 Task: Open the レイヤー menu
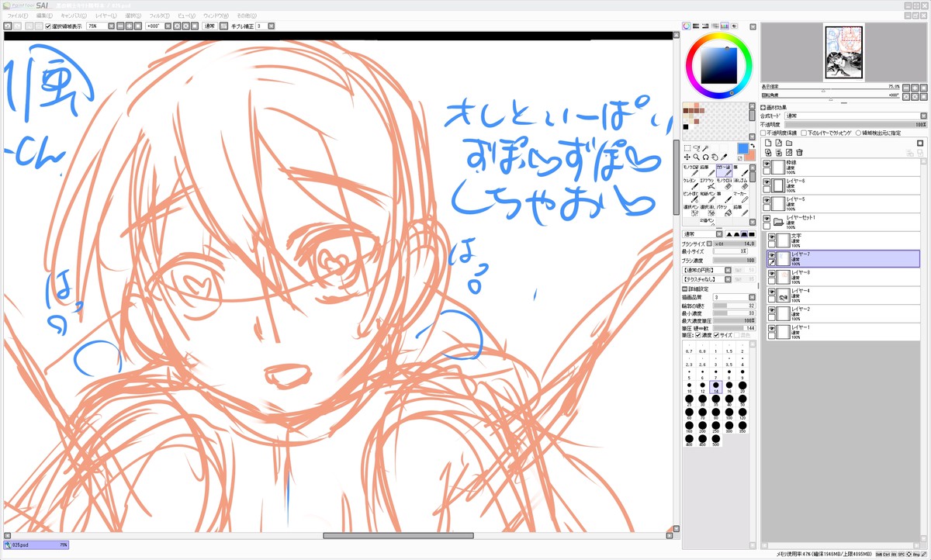tap(106, 16)
